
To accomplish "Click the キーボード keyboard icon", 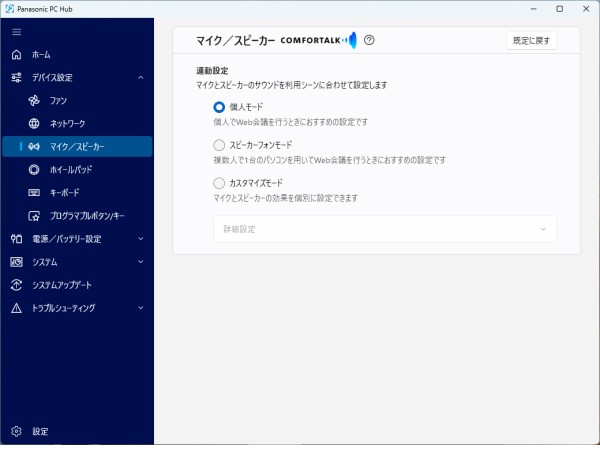I will 34,192.
